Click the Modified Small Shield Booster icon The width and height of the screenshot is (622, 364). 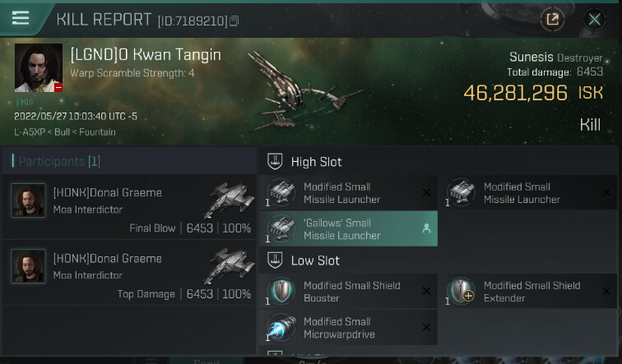coord(281,292)
